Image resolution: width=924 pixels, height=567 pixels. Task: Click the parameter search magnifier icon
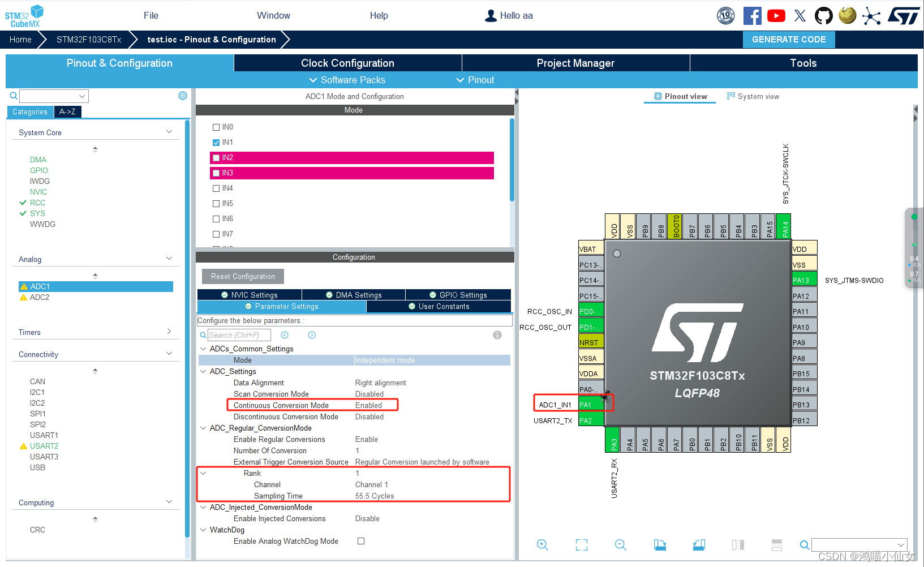203,335
